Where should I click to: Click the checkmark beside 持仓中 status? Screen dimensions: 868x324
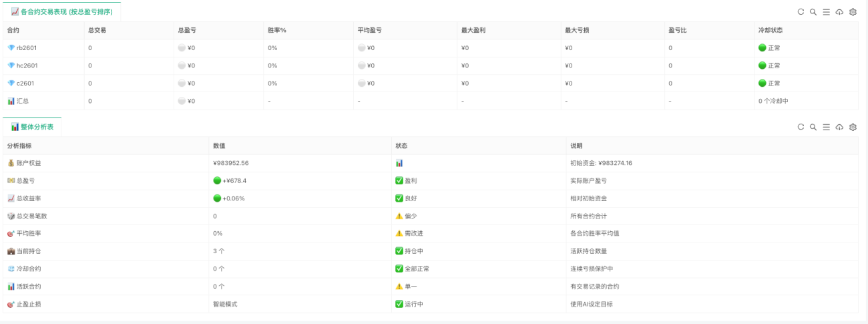[399, 251]
